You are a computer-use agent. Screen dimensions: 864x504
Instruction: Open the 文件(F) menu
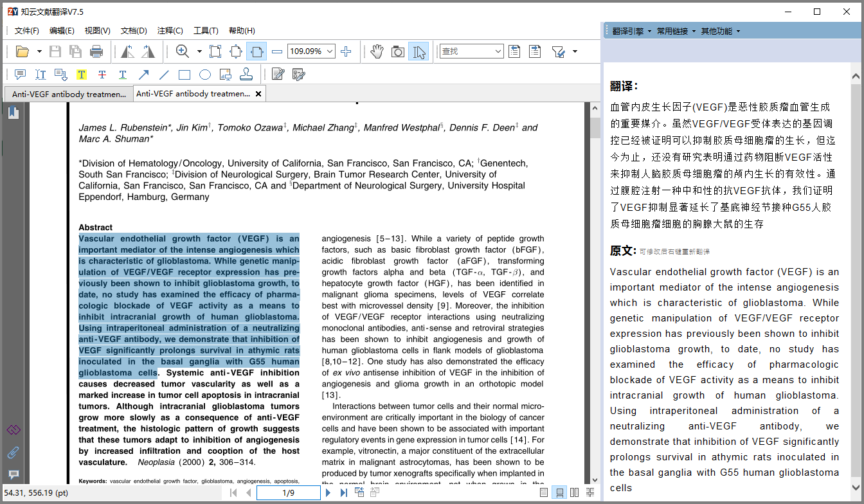click(x=27, y=31)
